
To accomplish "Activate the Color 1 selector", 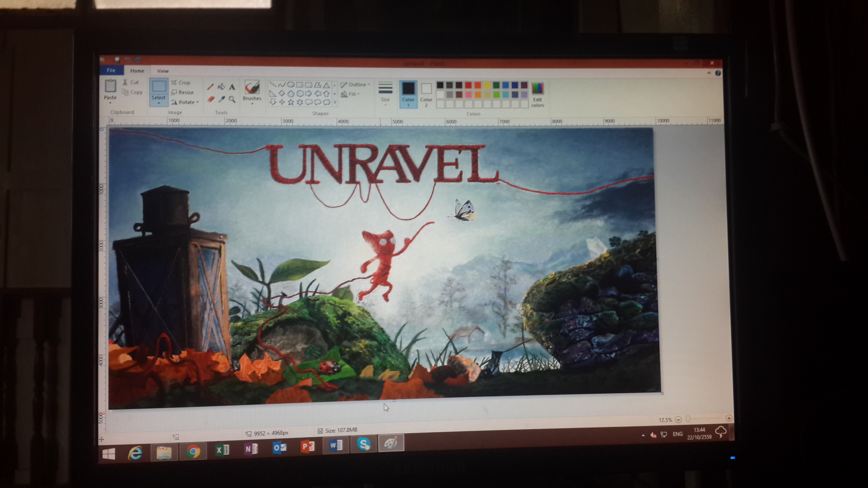I will coord(408,94).
